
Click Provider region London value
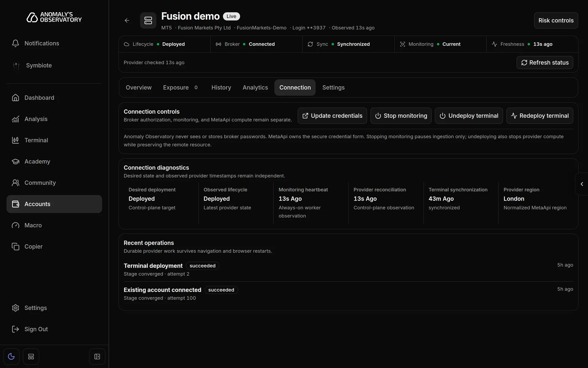514,199
